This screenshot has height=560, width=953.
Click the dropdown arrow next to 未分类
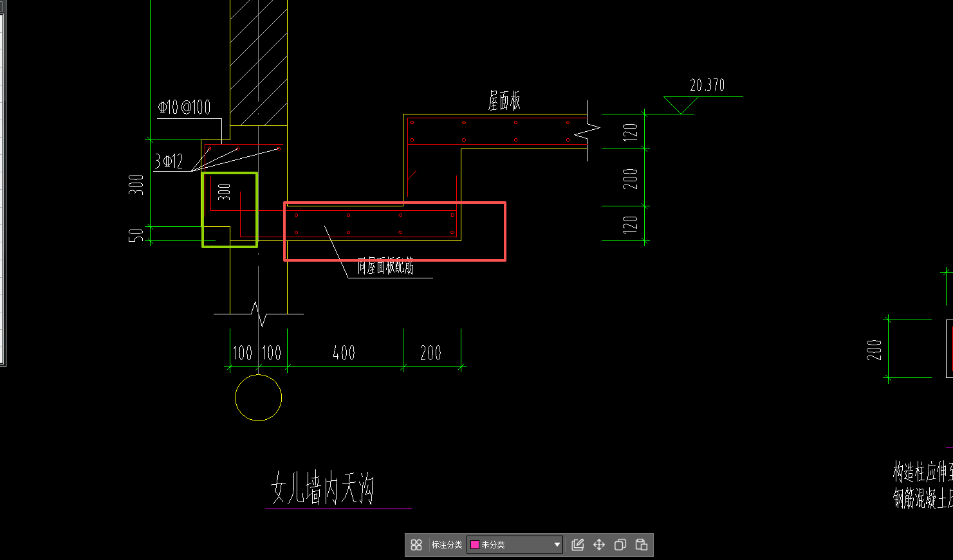tap(556, 545)
